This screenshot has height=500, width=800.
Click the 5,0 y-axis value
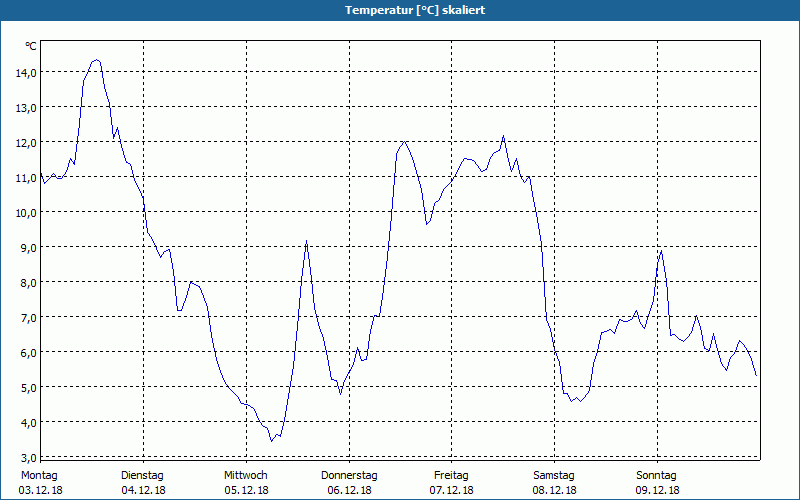(28, 388)
